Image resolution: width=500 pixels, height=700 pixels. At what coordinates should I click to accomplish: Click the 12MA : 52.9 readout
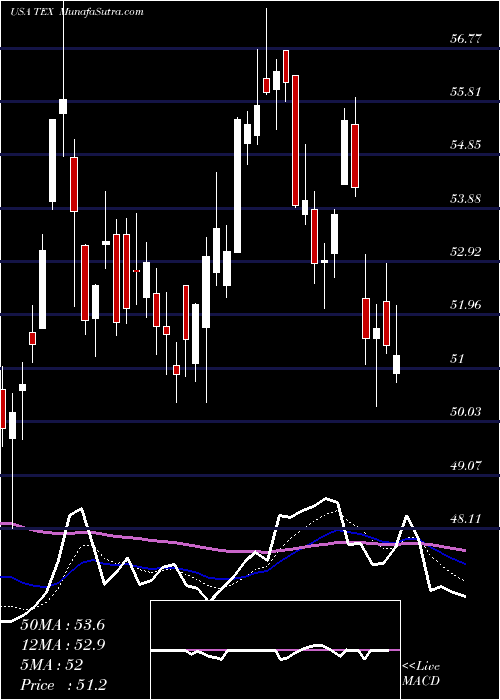(x=62, y=645)
